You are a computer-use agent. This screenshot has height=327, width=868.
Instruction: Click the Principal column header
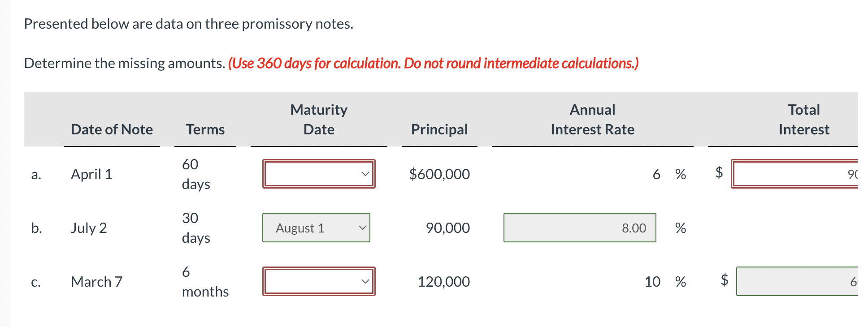click(439, 129)
